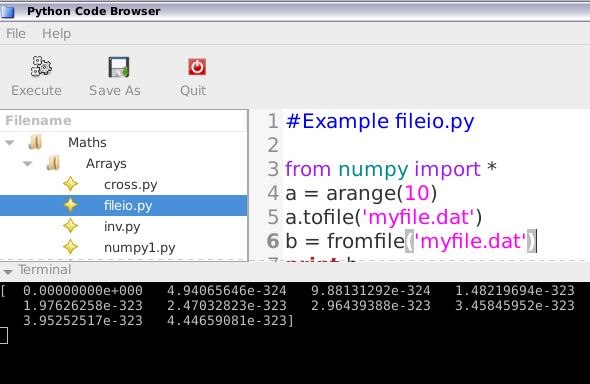The height and width of the screenshot is (384, 590).
Task: Open the Help menu
Action: (x=56, y=33)
